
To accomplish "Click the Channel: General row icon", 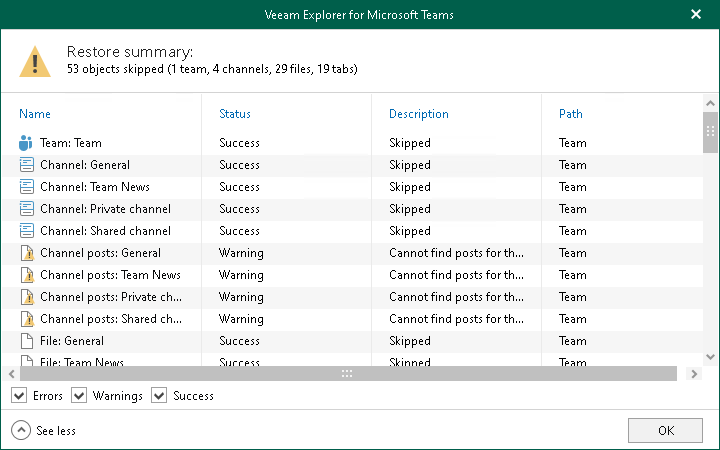I will pos(26,165).
